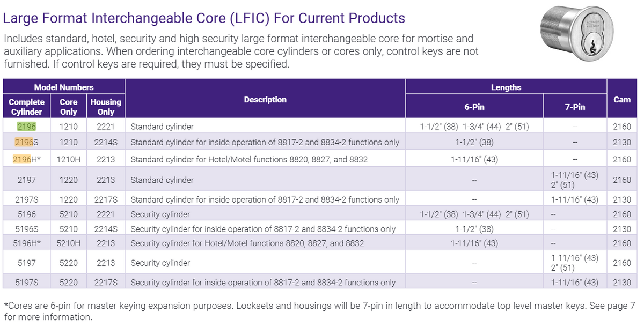
Task: Select the highlighted 2196S complete cylinder cell
Action: point(26,143)
